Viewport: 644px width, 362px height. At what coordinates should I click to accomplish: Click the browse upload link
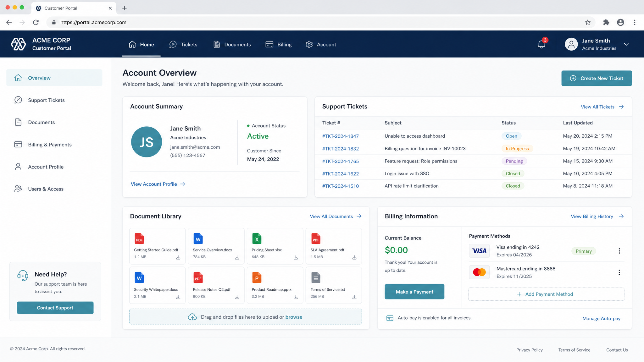pyautogui.click(x=294, y=317)
